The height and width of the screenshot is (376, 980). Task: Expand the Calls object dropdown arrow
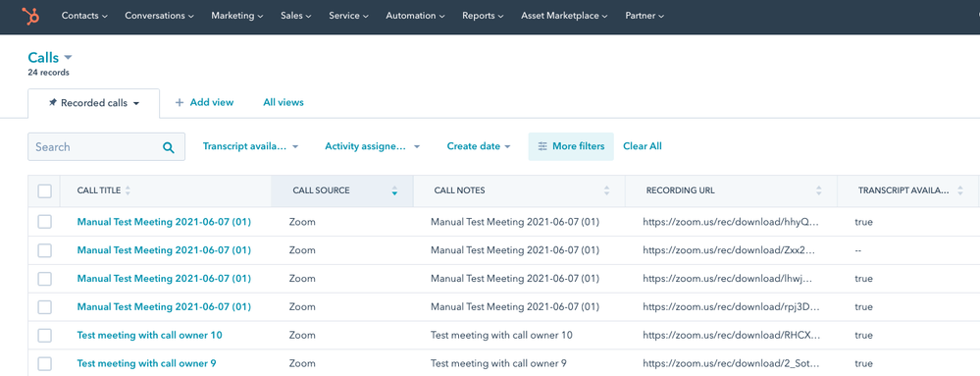click(68, 58)
